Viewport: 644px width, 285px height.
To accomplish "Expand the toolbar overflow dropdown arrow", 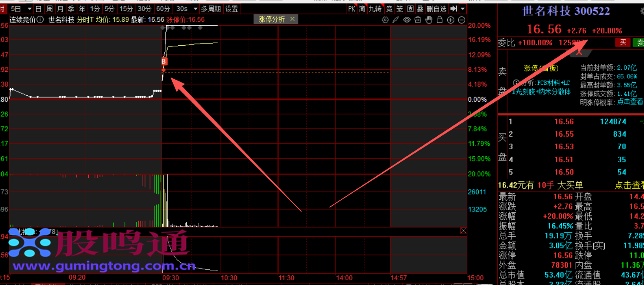I will click(463, 9).
